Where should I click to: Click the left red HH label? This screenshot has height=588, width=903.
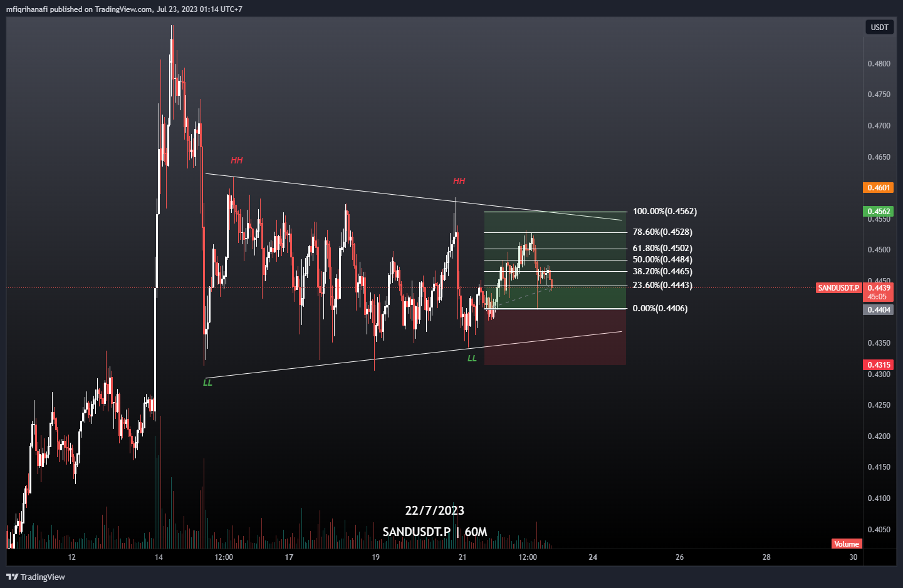pos(236,161)
